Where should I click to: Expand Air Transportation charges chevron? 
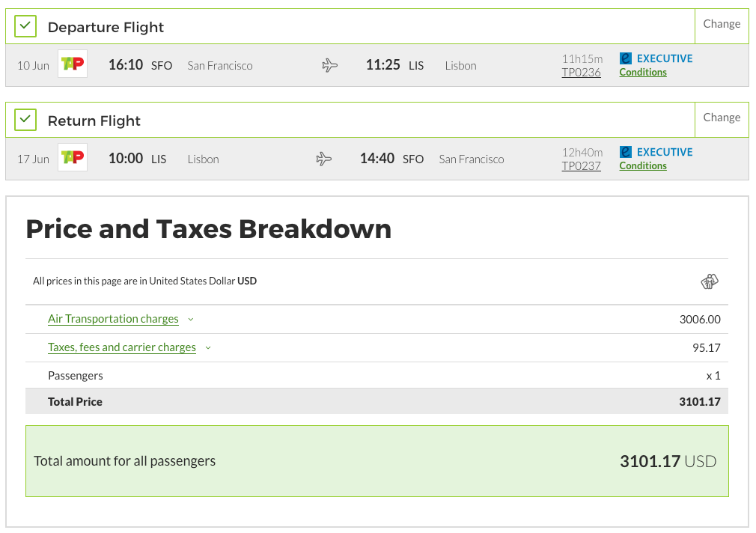coord(191,320)
